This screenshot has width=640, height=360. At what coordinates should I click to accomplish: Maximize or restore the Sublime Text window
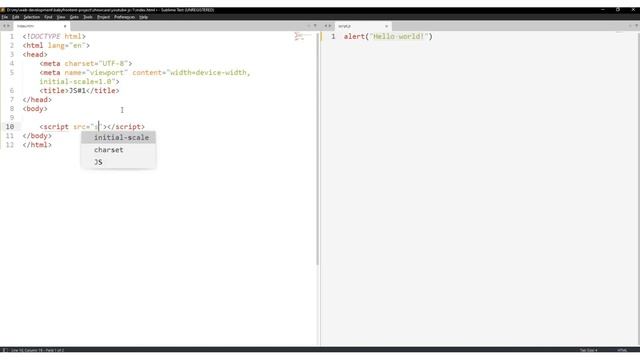coord(618,10)
